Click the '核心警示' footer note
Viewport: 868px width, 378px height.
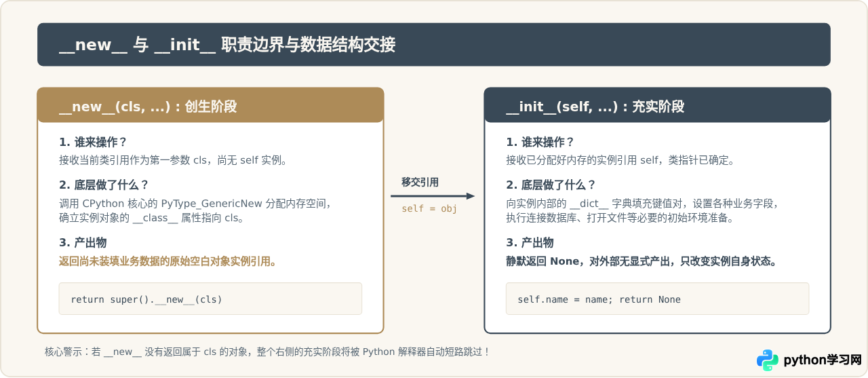(267, 352)
